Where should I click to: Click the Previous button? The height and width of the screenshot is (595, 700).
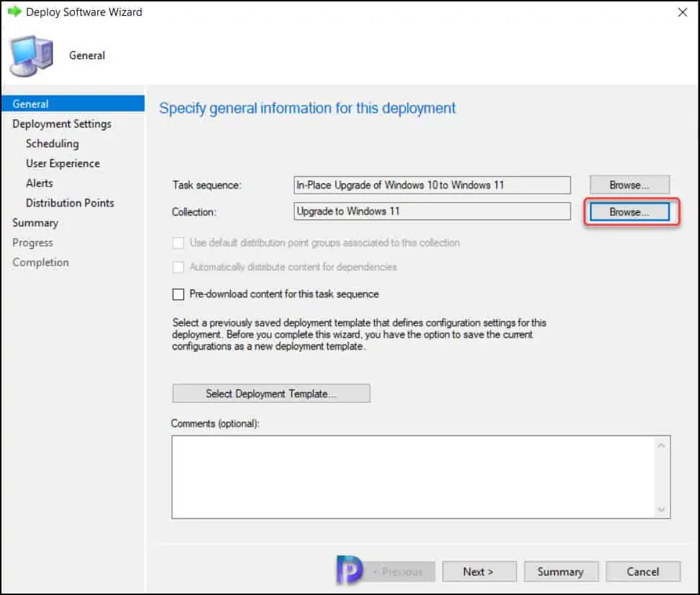pos(398,571)
